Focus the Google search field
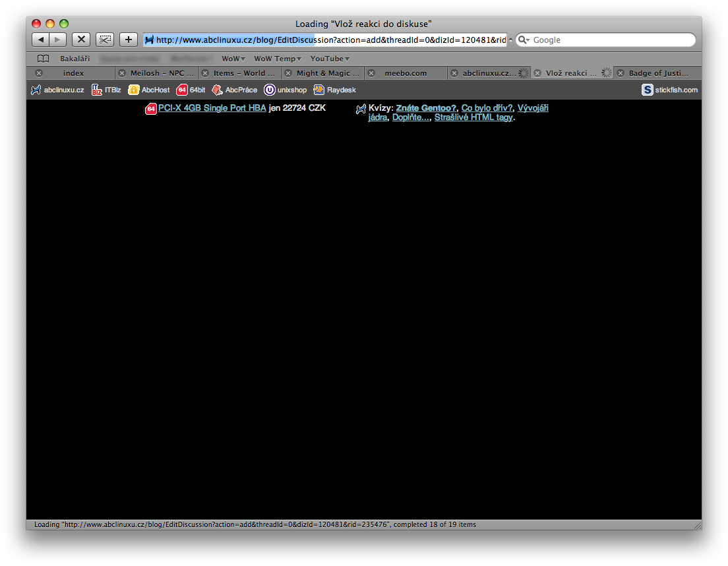Viewport: 728px width, 566px height. pos(605,40)
